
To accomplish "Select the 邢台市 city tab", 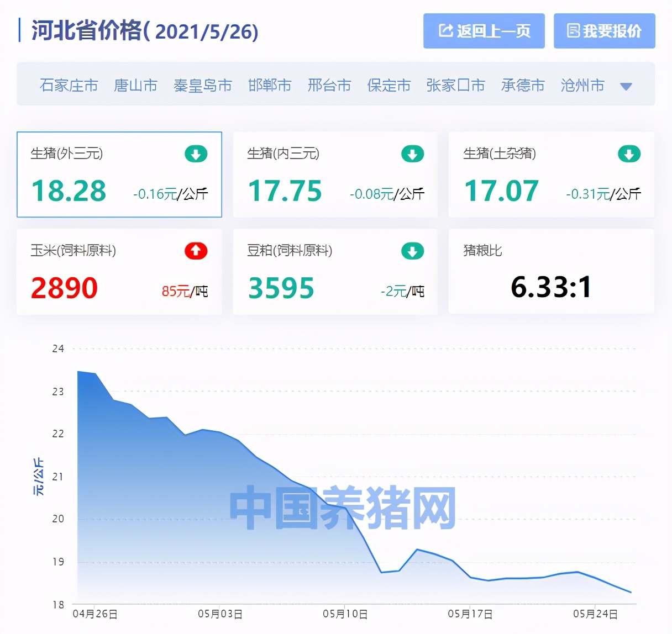I will [x=329, y=86].
